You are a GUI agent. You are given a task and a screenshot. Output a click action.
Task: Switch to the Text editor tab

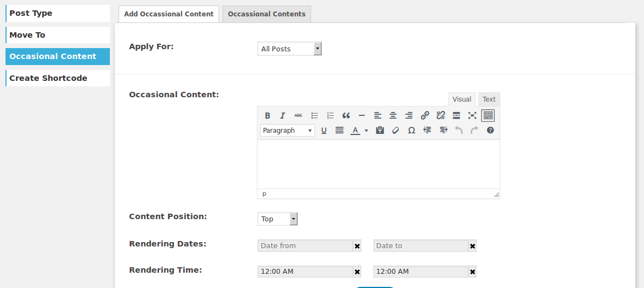pyautogui.click(x=489, y=99)
